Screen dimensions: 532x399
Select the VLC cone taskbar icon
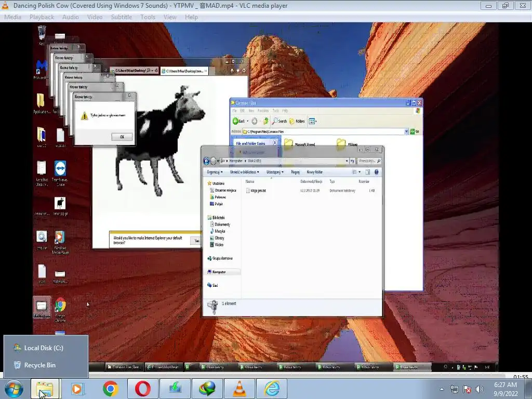click(239, 389)
